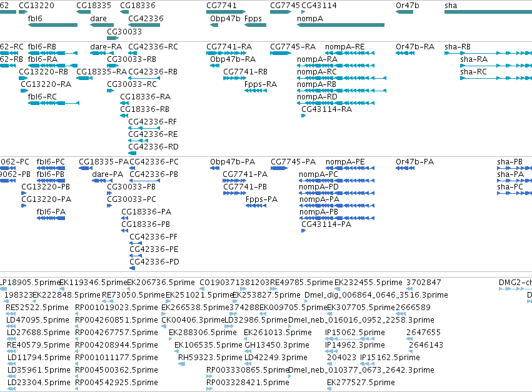Click protein CG42336-PE
Screen dimensions: 532x392
coord(154,249)
